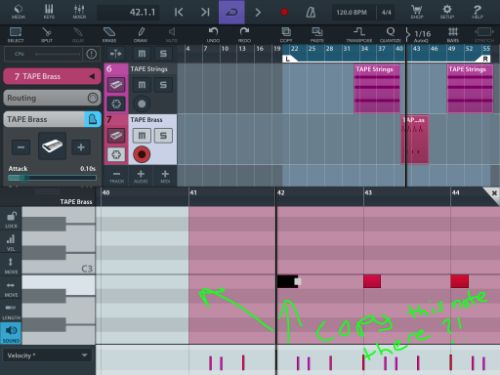500x375 pixels.
Task: Tap the 4/4 time signature field
Action: click(387, 13)
